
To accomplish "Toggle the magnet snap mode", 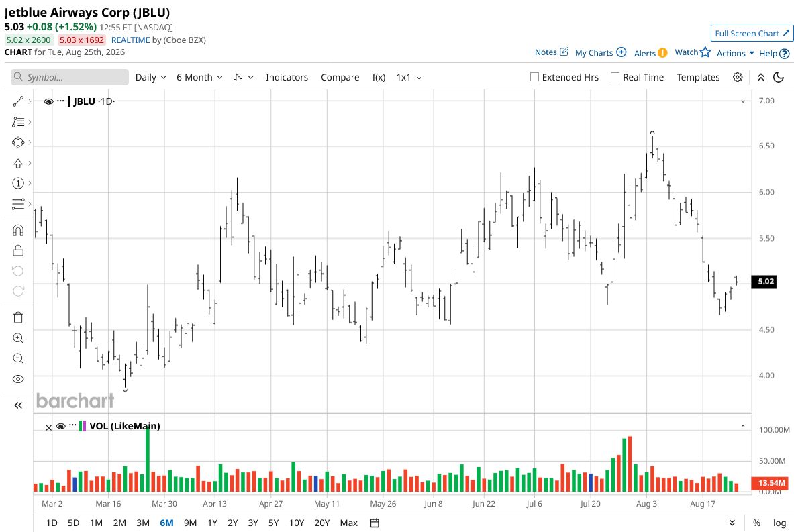I will pyautogui.click(x=18, y=230).
